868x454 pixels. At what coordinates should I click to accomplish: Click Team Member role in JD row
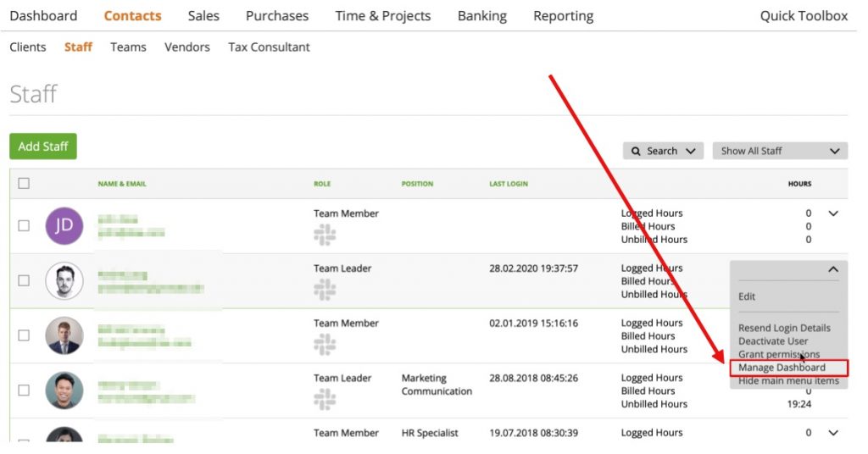pyautogui.click(x=346, y=213)
